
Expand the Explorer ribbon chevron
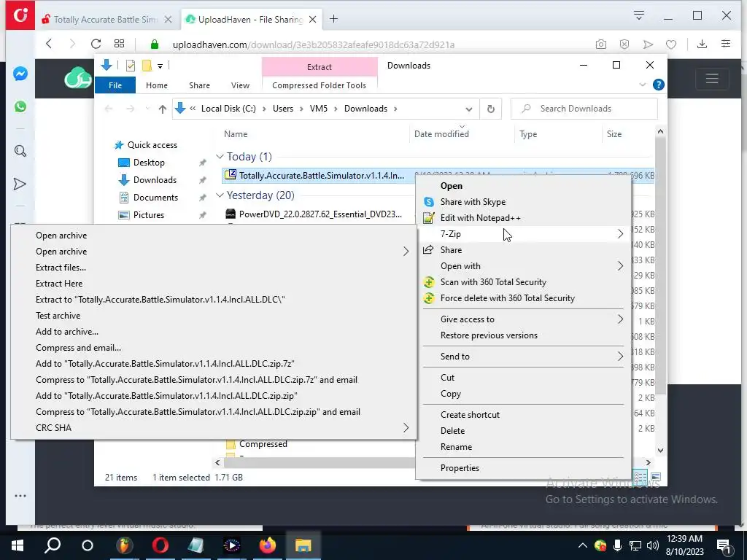point(642,85)
